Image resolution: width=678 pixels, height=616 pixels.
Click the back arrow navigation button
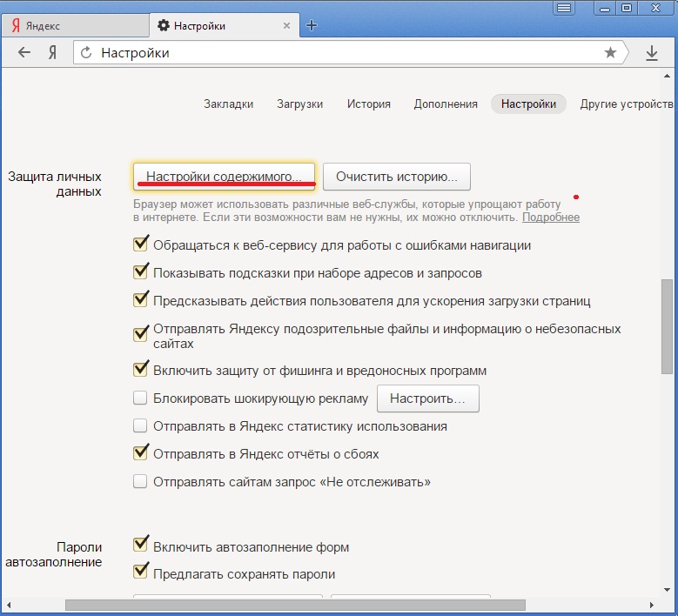point(24,53)
